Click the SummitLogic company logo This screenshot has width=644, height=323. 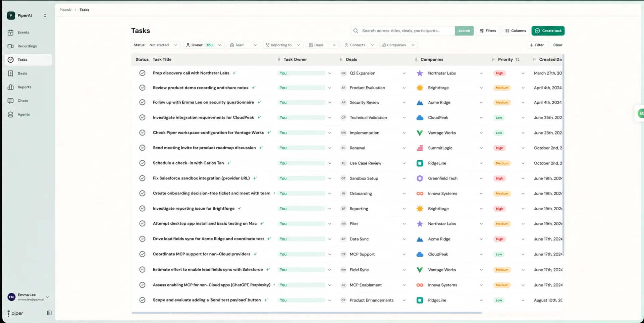420,148
